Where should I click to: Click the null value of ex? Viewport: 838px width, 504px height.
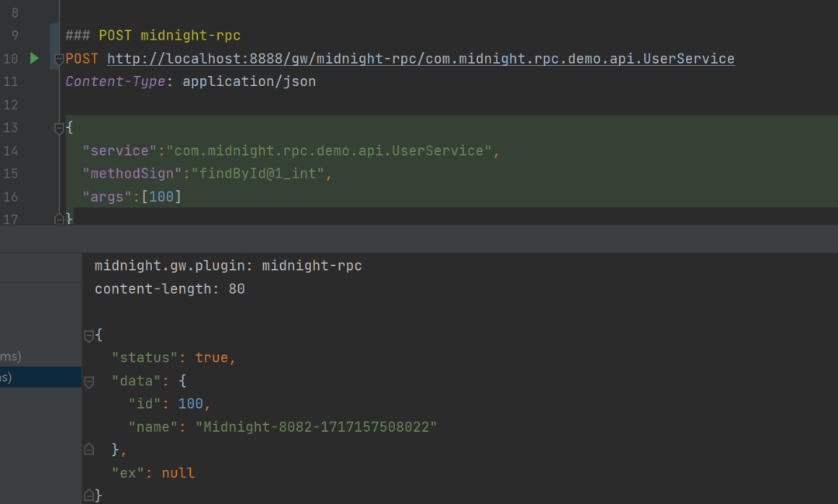tap(178, 473)
